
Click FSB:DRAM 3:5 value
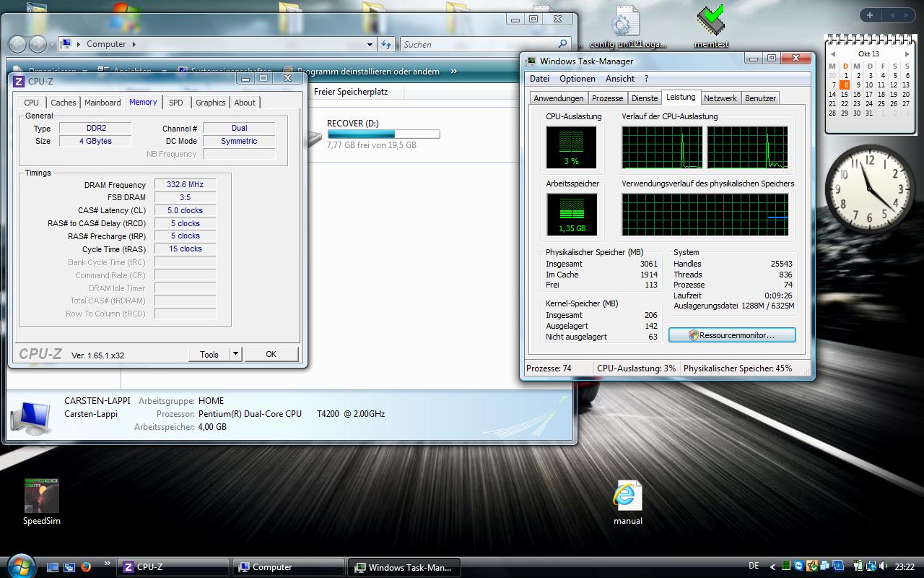click(x=186, y=197)
